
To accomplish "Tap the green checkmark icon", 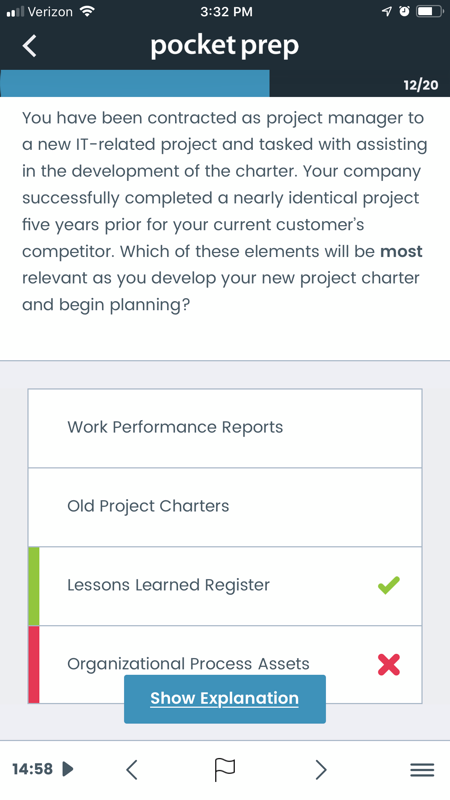I will pos(389,585).
